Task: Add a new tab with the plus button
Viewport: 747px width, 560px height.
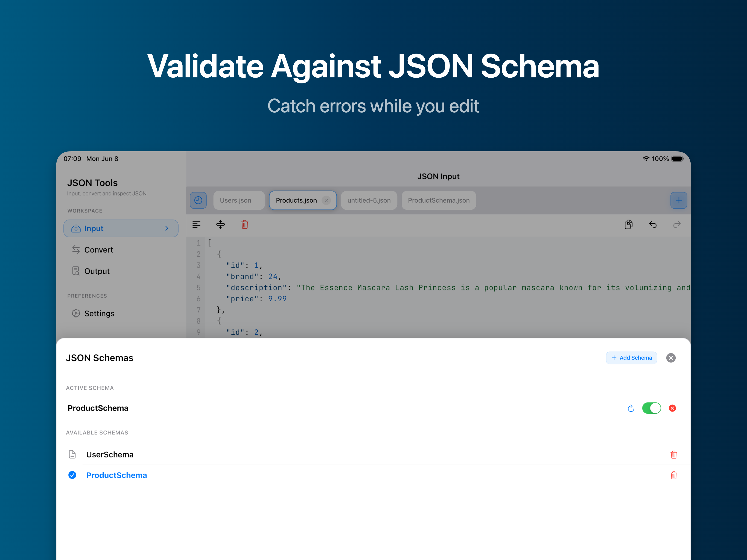Action: point(678,200)
